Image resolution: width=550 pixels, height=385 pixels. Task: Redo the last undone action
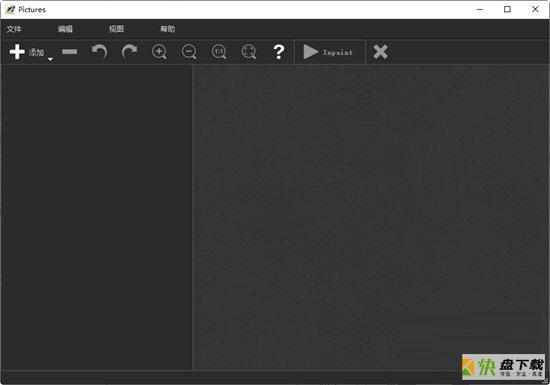click(x=129, y=52)
